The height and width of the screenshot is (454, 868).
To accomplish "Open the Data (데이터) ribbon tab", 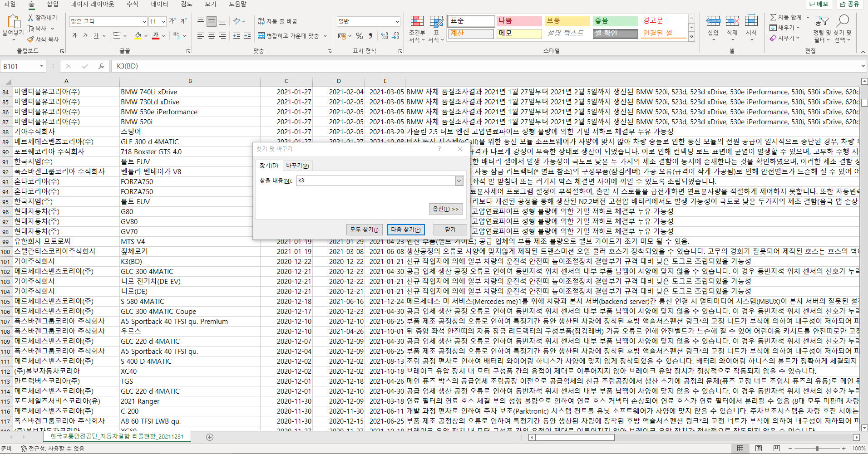I will click(159, 4).
